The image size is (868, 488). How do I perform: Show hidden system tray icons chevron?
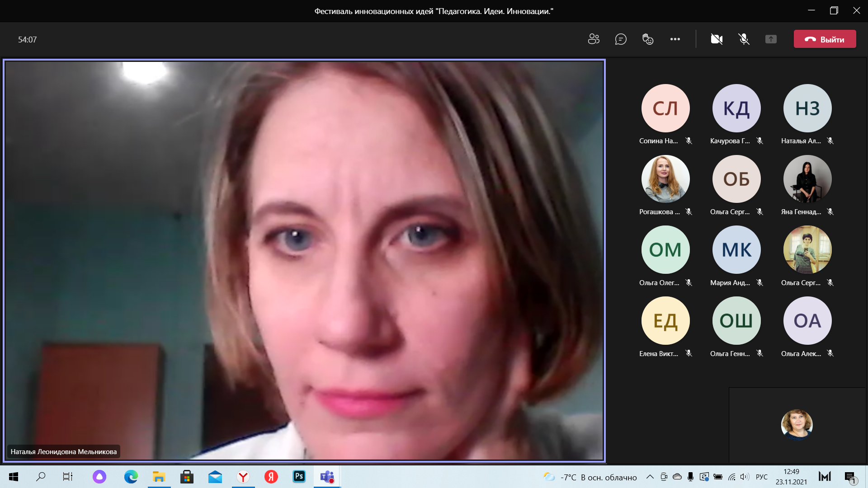[x=650, y=477]
